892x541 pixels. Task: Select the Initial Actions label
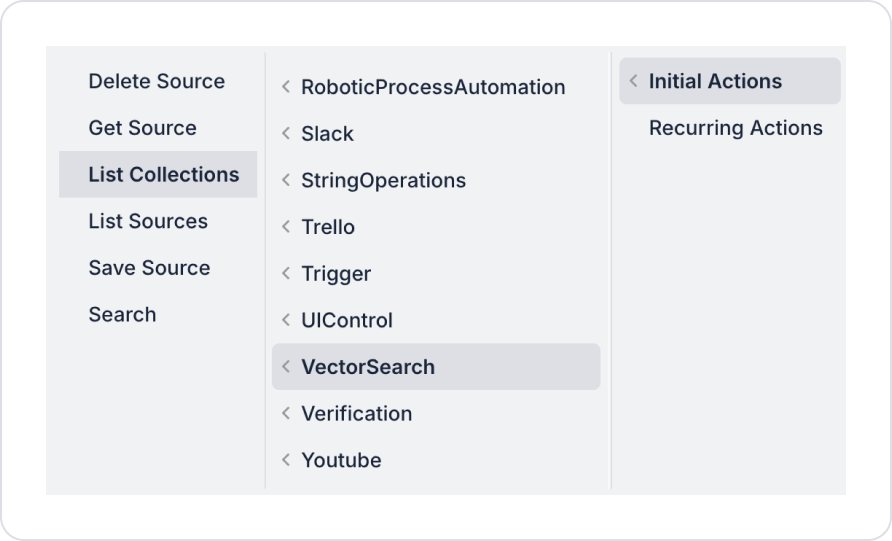coord(715,82)
